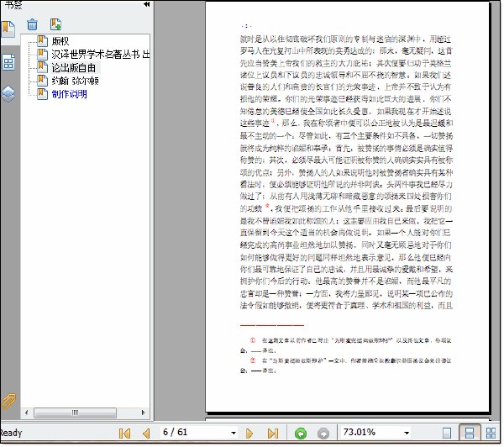This screenshot has width=504, height=447.
Task: Select the 论出版自由 bookmark
Action: [x=74, y=67]
